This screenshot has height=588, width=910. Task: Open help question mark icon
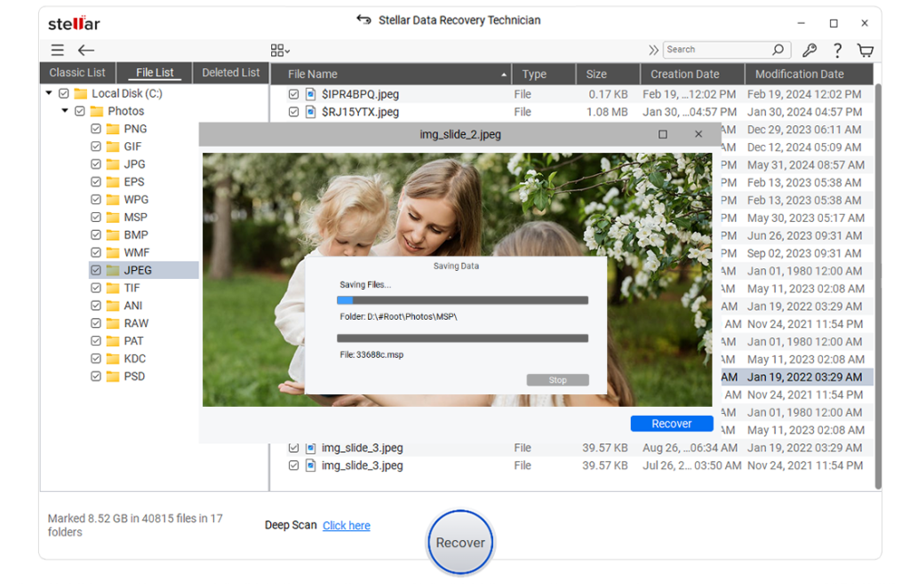tap(837, 51)
